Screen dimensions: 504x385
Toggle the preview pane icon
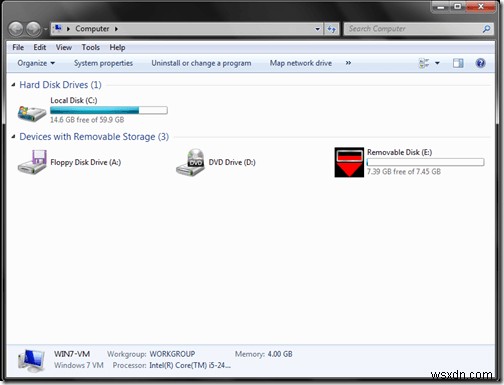pos(458,63)
